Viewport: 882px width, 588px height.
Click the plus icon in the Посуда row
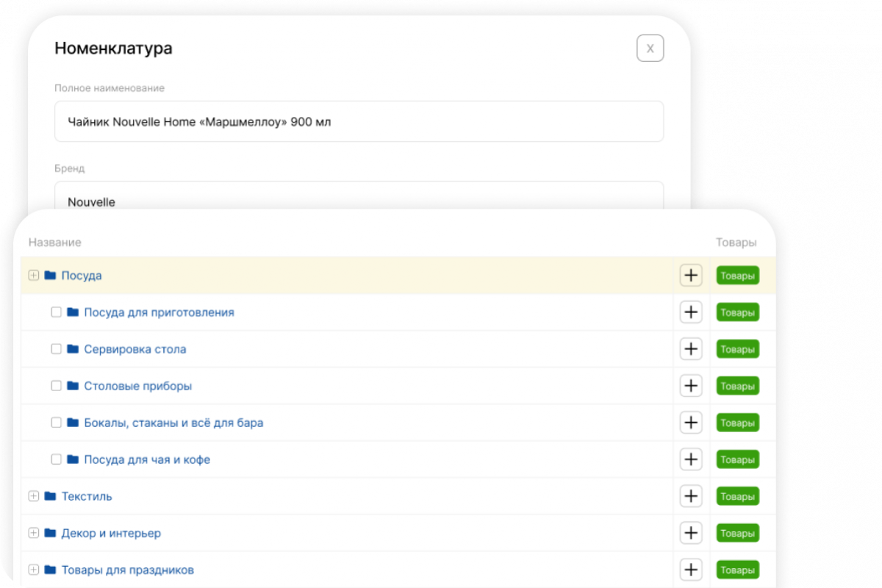pos(690,276)
